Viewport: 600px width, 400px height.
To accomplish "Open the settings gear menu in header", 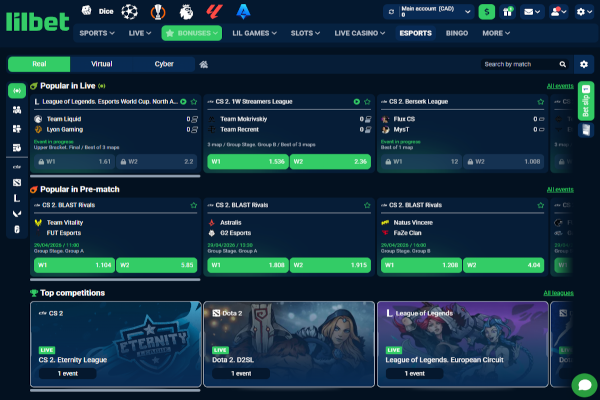I will [584, 12].
